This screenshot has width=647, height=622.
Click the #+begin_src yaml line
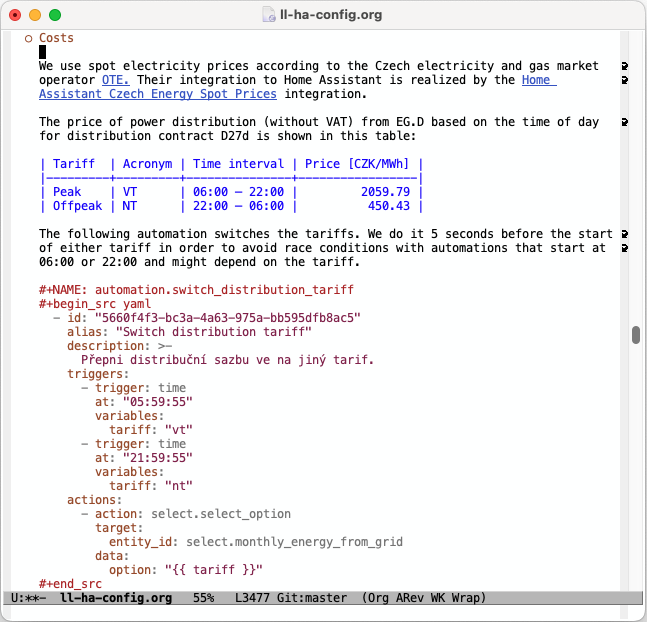(x=95, y=304)
